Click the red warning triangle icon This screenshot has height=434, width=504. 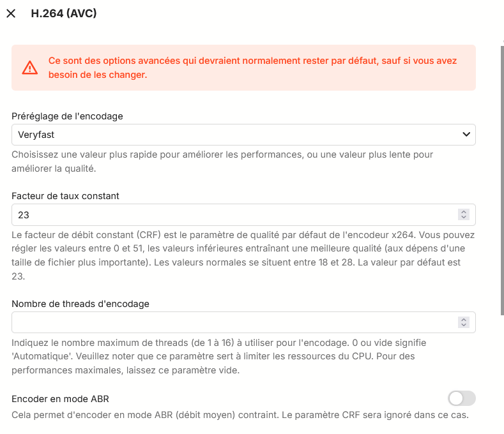[x=30, y=67]
